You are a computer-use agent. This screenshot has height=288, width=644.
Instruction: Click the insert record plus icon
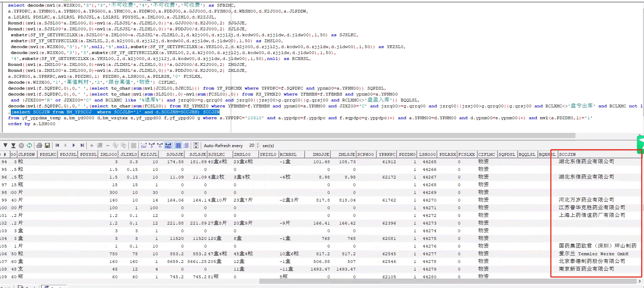92,145
